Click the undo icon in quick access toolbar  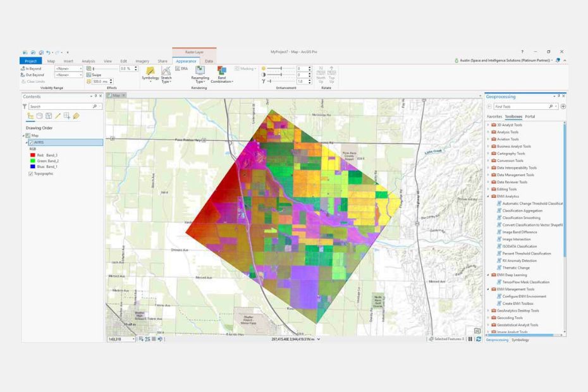click(48, 52)
